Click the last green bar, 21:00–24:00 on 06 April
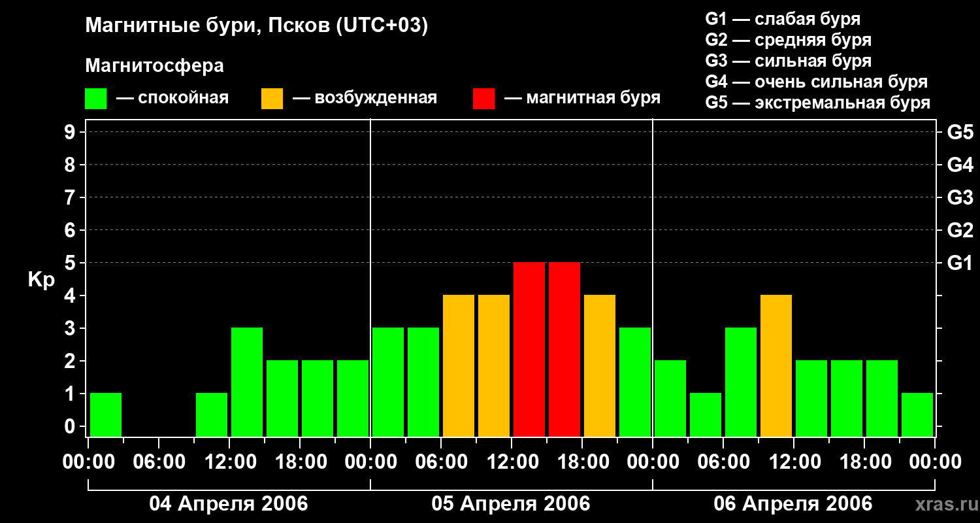Screen dimensions: 980x523 coord(917,414)
